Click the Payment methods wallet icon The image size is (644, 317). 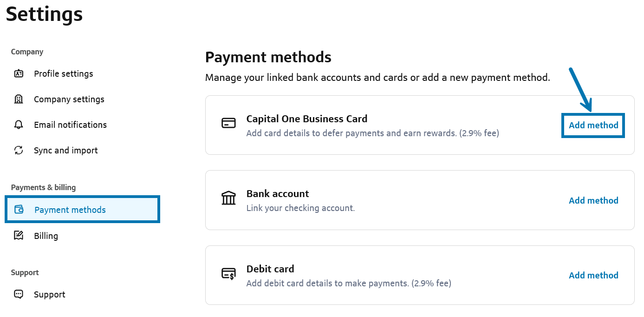19,210
